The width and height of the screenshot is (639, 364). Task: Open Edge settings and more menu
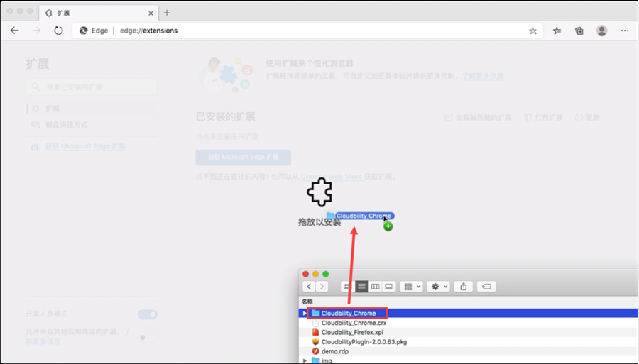(x=625, y=31)
